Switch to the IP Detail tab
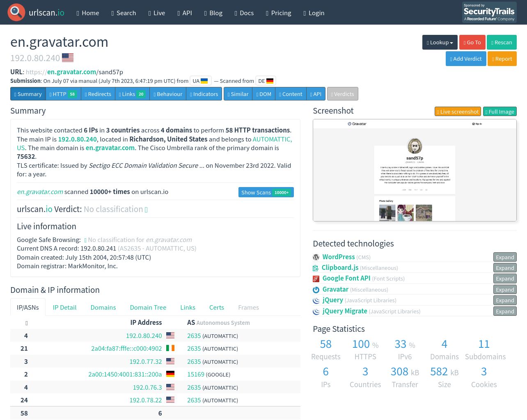The height and width of the screenshot is (420, 527). point(64,308)
